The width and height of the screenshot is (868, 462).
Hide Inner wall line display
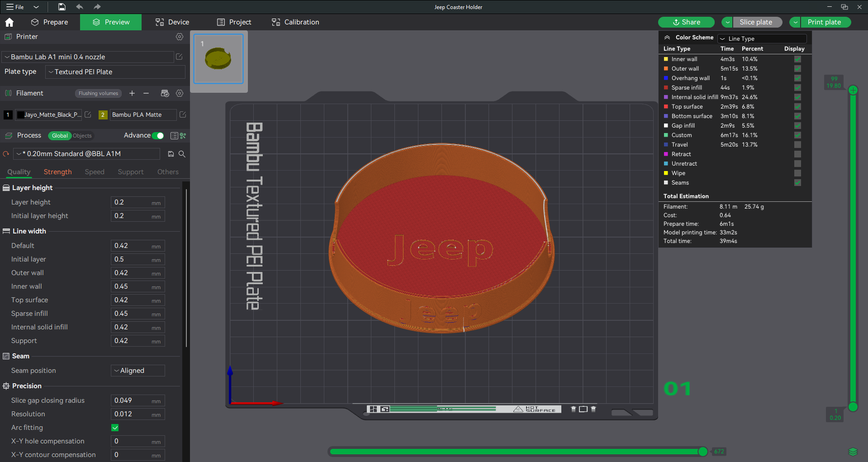[797, 59]
